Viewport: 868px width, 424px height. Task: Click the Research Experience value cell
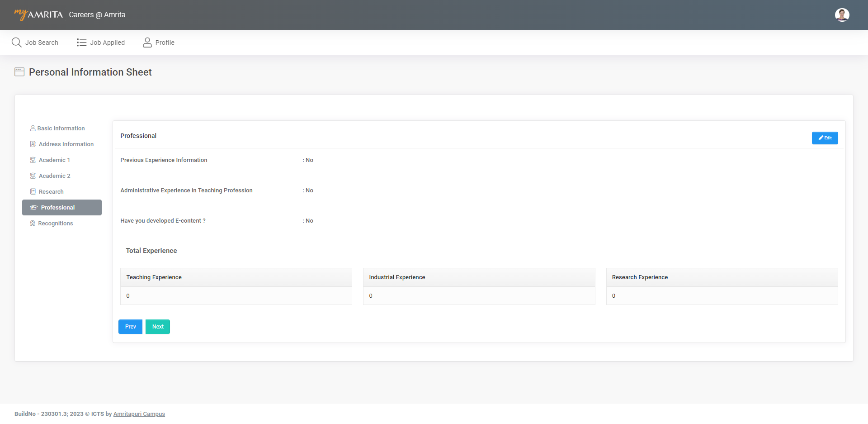coord(722,296)
